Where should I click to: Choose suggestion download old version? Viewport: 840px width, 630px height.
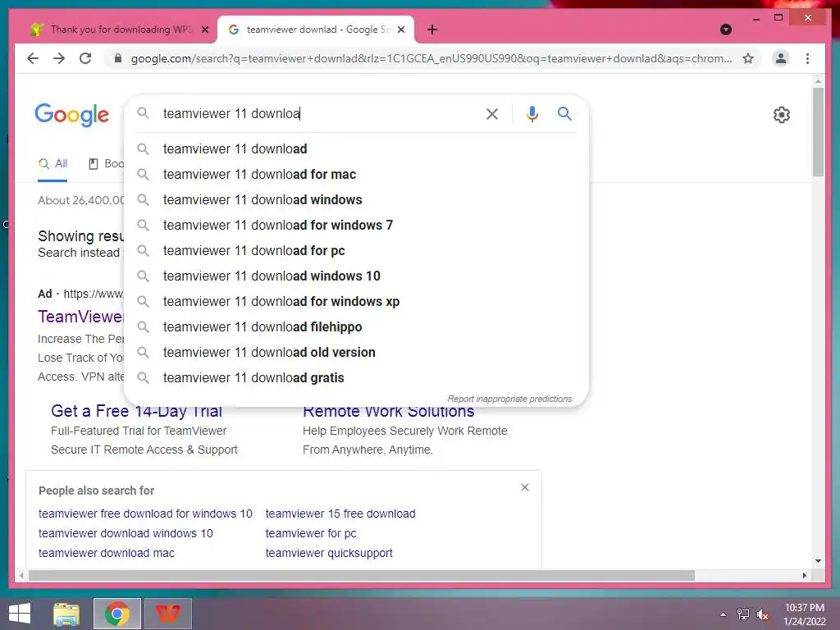[x=356, y=353]
